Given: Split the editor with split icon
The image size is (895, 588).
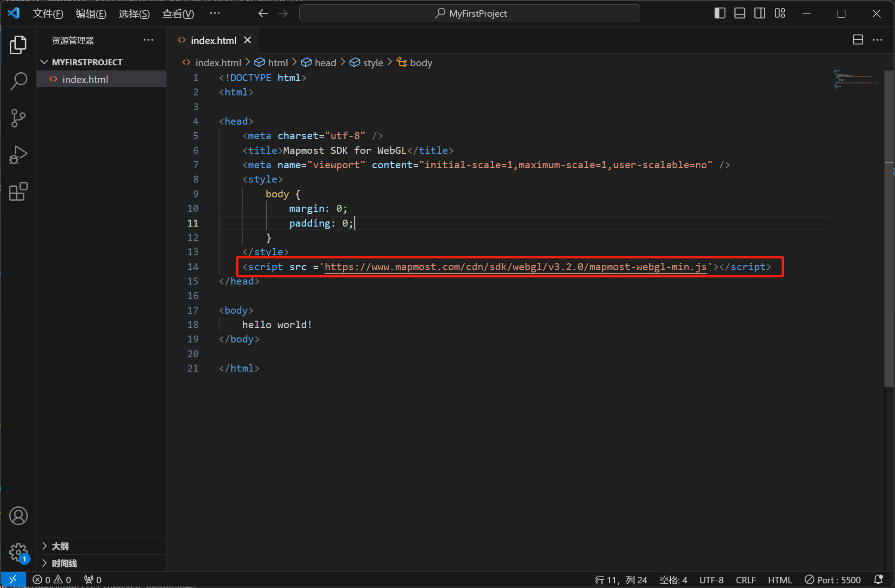Looking at the screenshot, I should pos(858,40).
